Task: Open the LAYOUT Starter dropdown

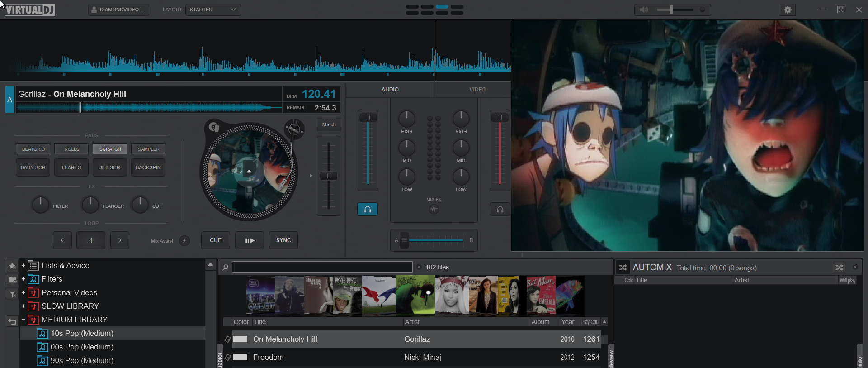Action: (x=213, y=10)
